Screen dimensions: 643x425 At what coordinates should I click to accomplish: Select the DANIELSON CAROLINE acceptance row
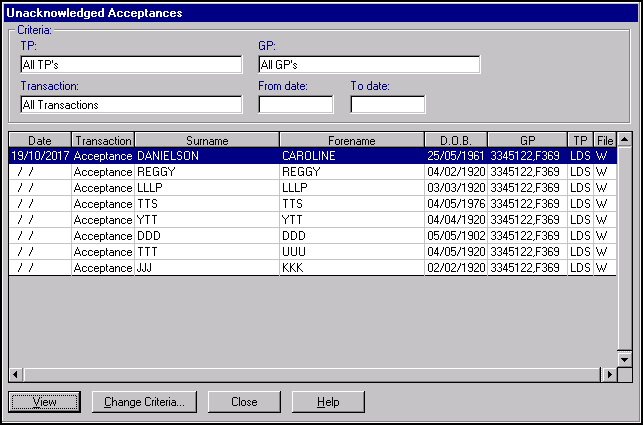click(300, 156)
